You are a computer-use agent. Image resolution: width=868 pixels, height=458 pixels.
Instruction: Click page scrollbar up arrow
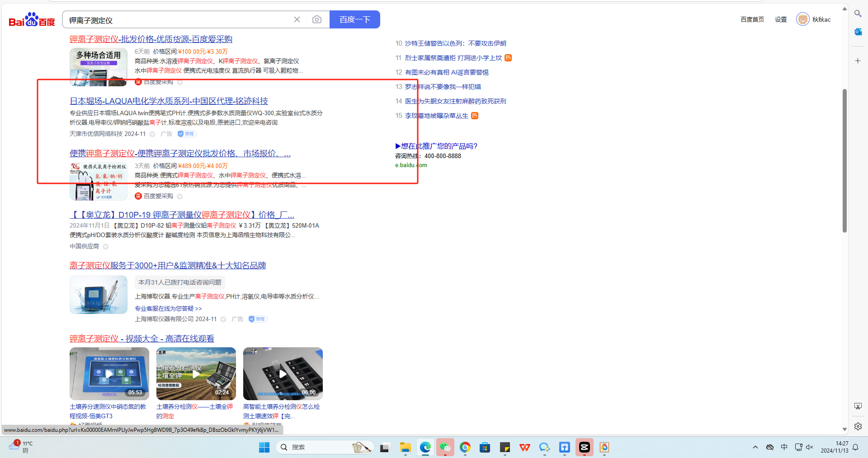click(x=844, y=9)
